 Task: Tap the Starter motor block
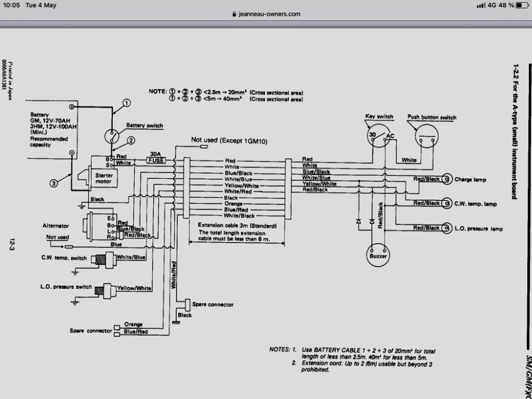click(x=104, y=178)
